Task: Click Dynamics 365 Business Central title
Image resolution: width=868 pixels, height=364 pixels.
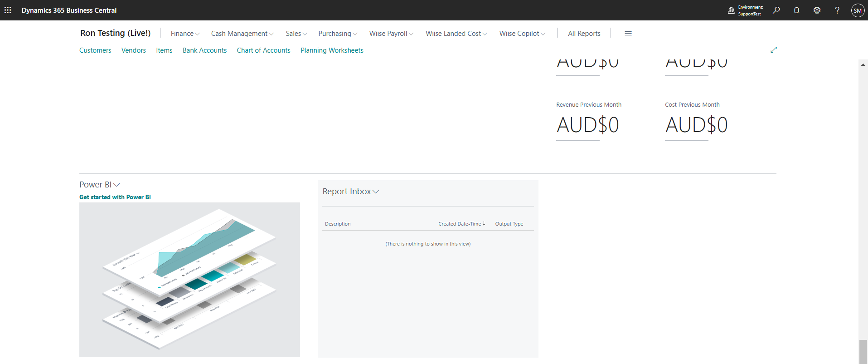Action: pos(69,10)
